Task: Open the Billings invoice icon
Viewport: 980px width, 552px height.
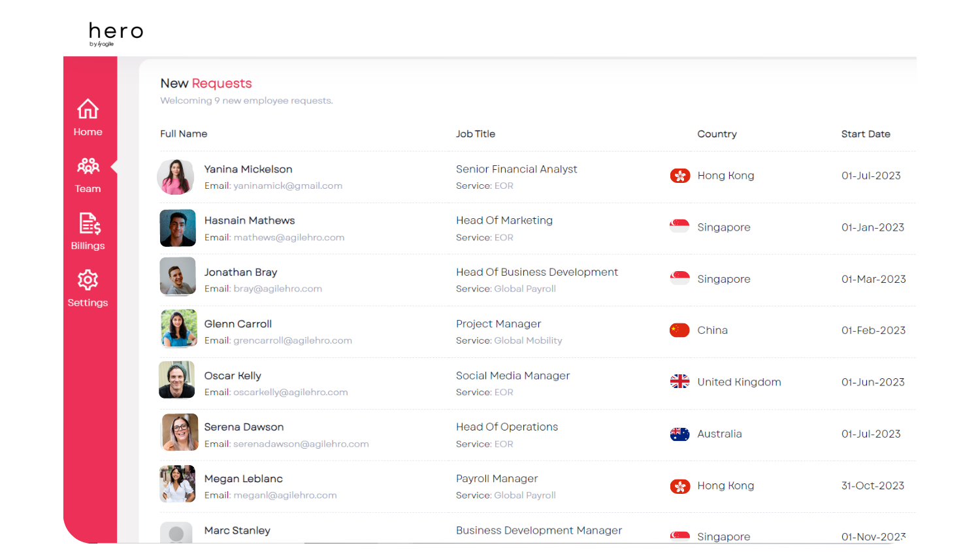Action: (x=89, y=223)
